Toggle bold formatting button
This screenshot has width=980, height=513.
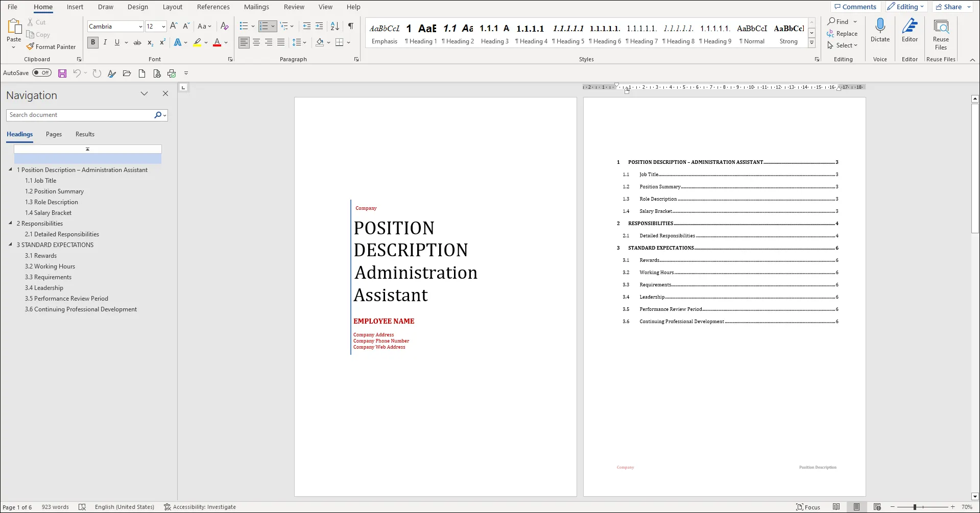(x=92, y=42)
